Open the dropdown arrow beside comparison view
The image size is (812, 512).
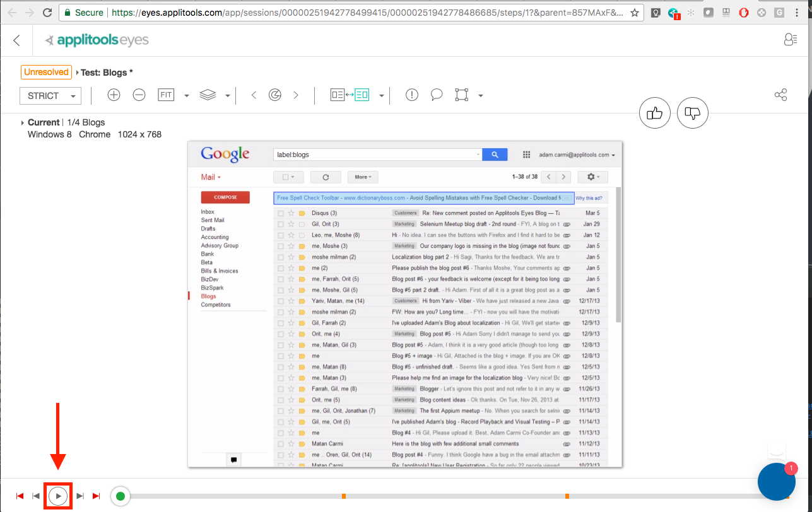click(x=382, y=96)
